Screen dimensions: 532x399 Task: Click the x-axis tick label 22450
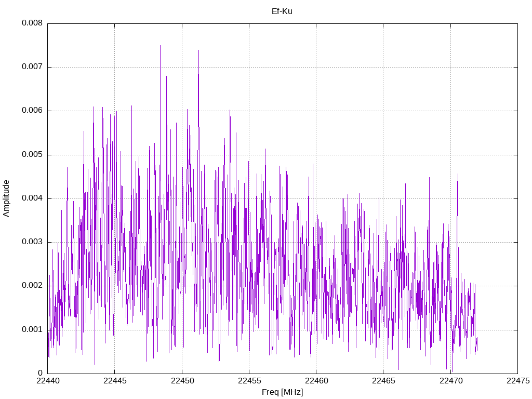pos(182,381)
